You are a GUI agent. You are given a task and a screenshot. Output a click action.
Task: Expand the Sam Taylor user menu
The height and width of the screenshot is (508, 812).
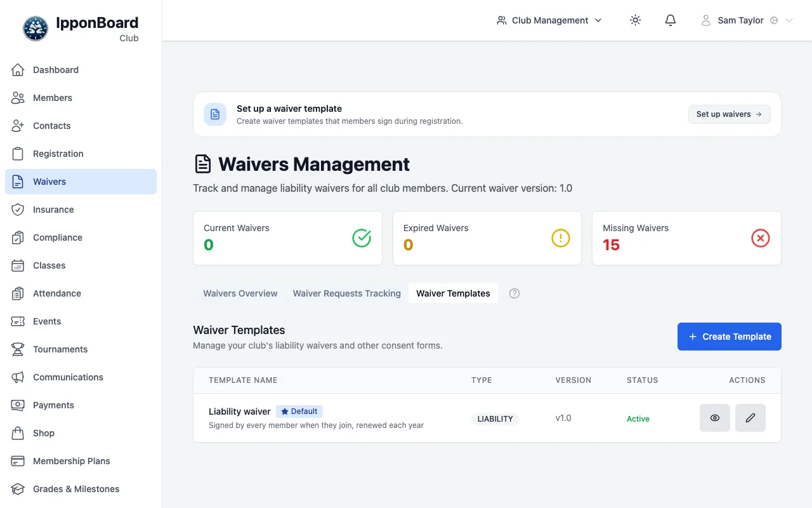(747, 20)
